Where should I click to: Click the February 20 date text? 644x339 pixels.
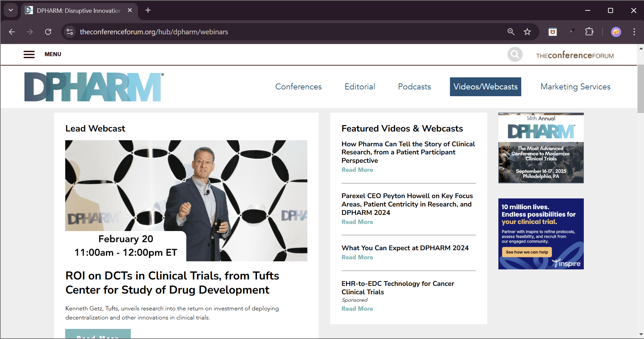point(126,239)
